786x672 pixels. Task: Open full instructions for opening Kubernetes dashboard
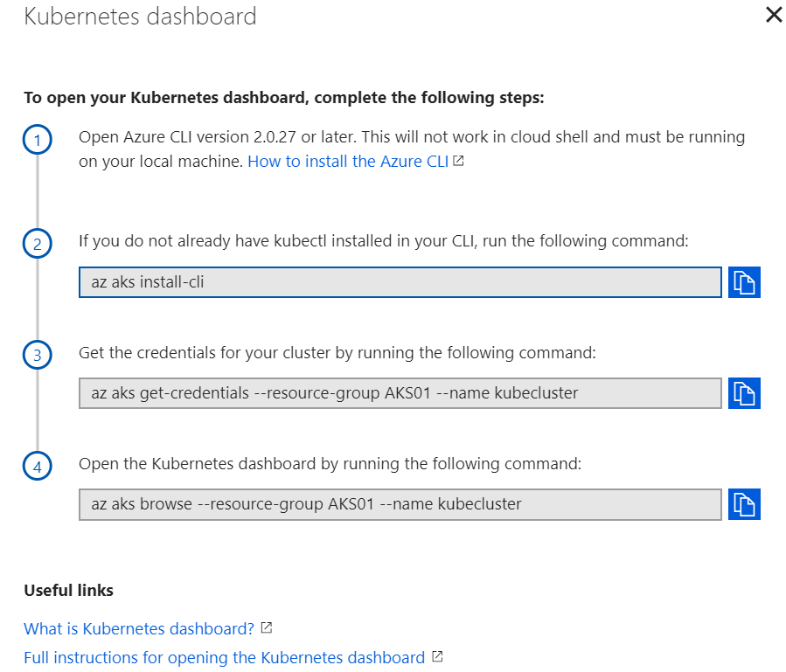(x=224, y=657)
